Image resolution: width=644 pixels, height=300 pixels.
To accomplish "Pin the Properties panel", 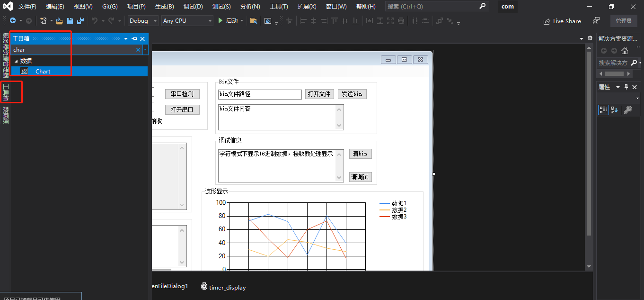I will click(x=626, y=87).
